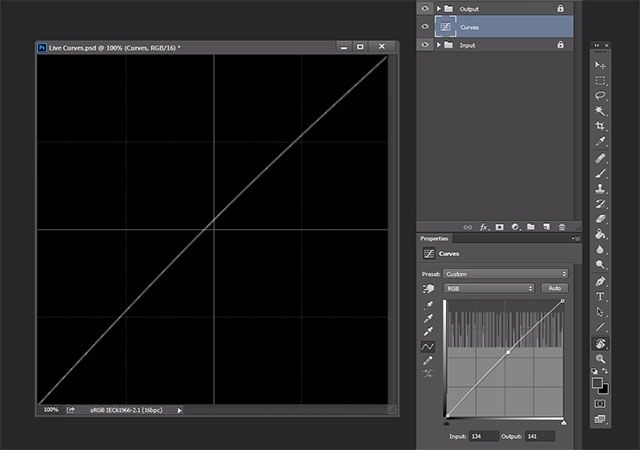The image size is (640, 450).
Task: Click the white point input slider
Action: coord(564,423)
